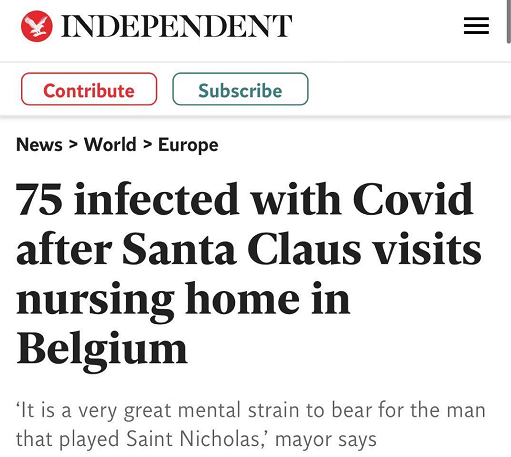Image resolution: width=511 pixels, height=457 pixels.
Task: Click the word Belgium in headline
Action: click(102, 350)
